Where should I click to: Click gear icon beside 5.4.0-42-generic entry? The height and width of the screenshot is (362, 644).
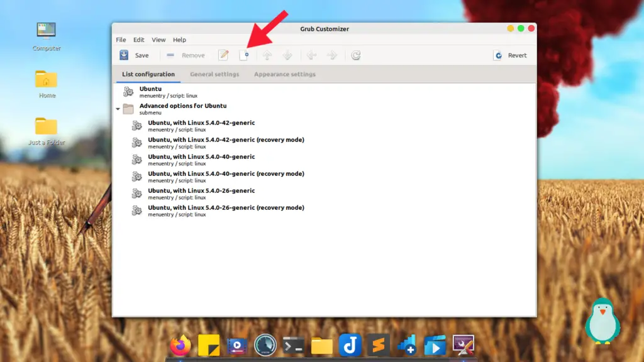click(136, 126)
